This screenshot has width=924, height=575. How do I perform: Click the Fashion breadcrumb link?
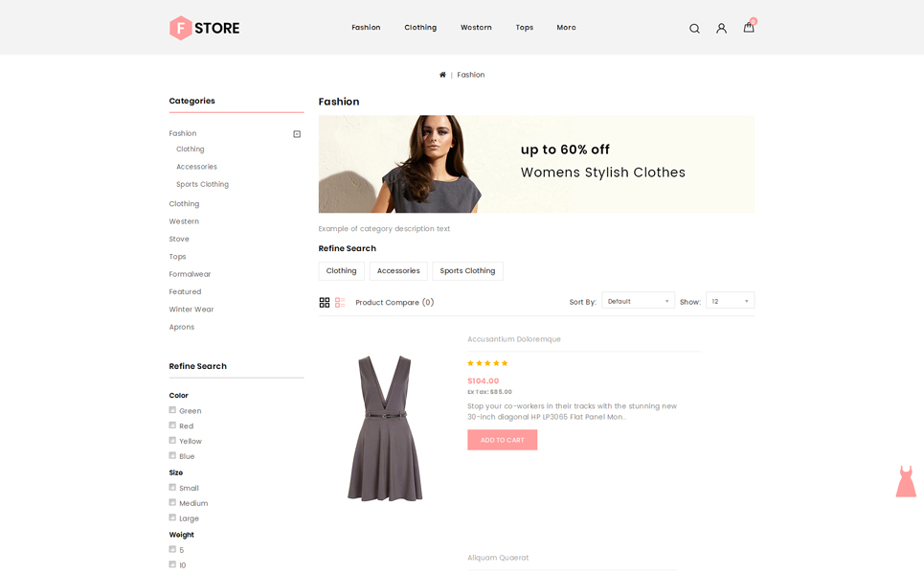471,75
